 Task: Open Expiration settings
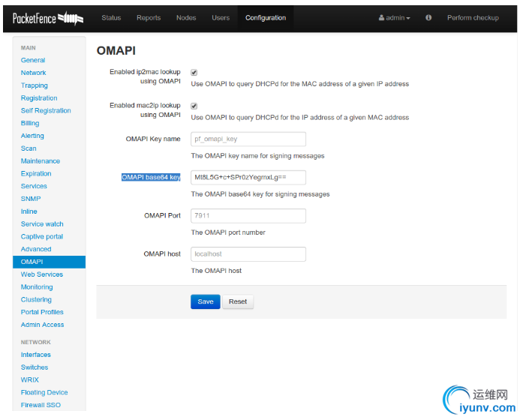[x=36, y=174]
